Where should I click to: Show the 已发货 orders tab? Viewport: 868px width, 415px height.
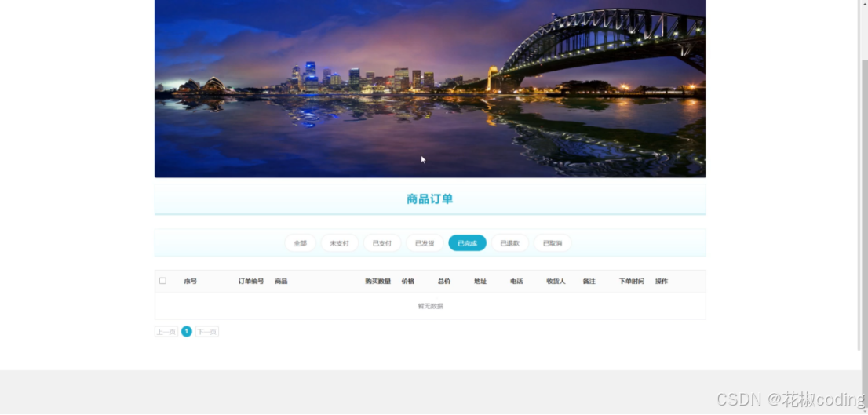click(425, 243)
